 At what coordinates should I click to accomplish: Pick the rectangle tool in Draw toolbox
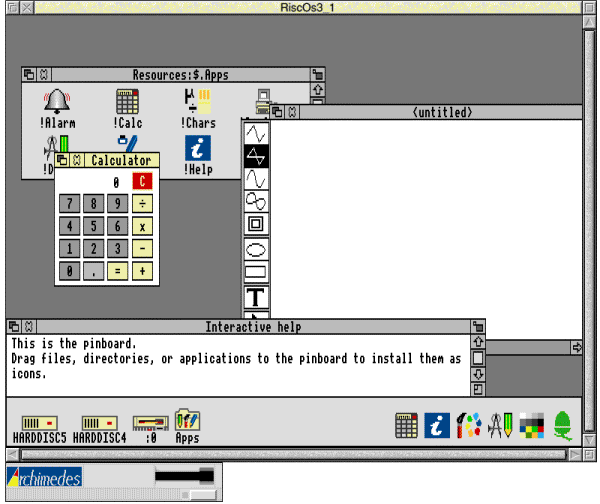256,271
